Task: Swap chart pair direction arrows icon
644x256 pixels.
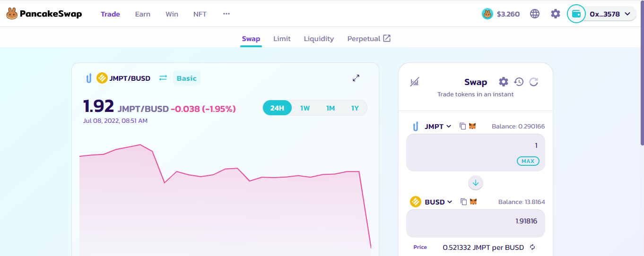Action: click(163, 78)
